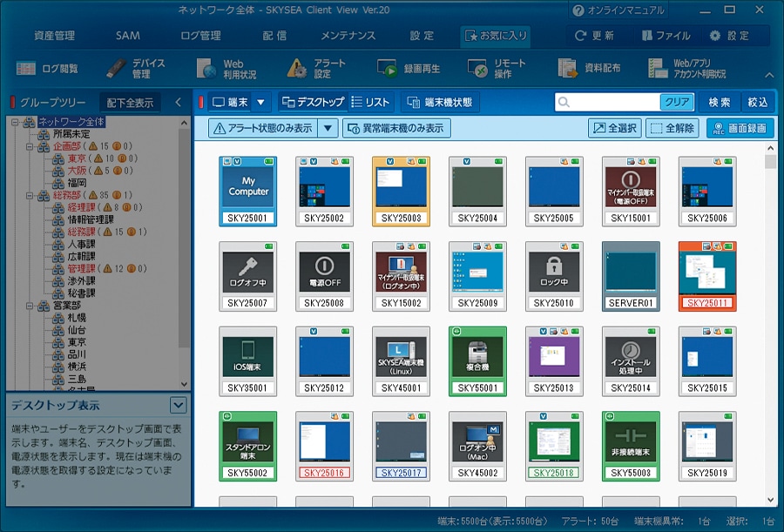Select the SERVER01 thumbnail
The height and width of the screenshot is (532, 784).
(x=631, y=276)
